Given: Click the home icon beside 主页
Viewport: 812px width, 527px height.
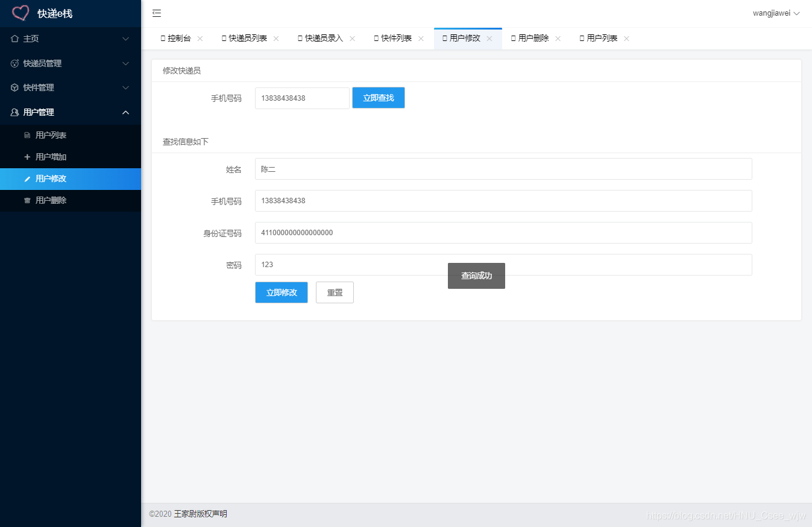Looking at the screenshot, I should click(x=15, y=39).
